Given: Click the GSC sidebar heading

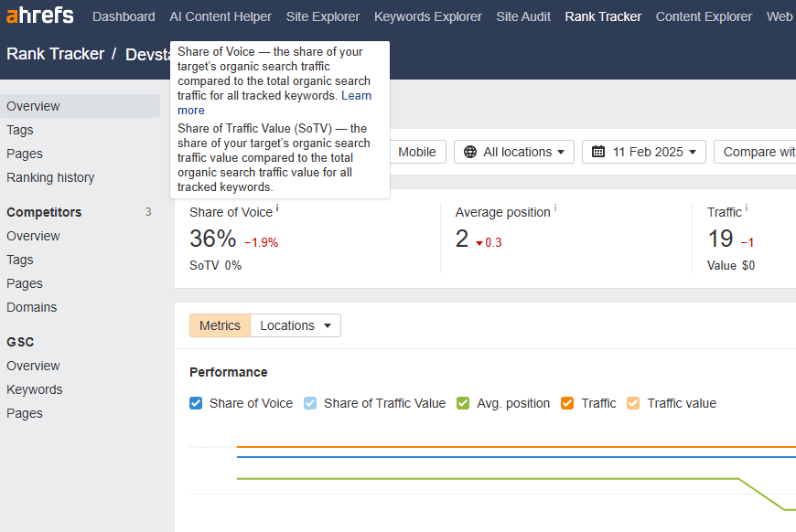Looking at the screenshot, I should click(x=20, y=342).
